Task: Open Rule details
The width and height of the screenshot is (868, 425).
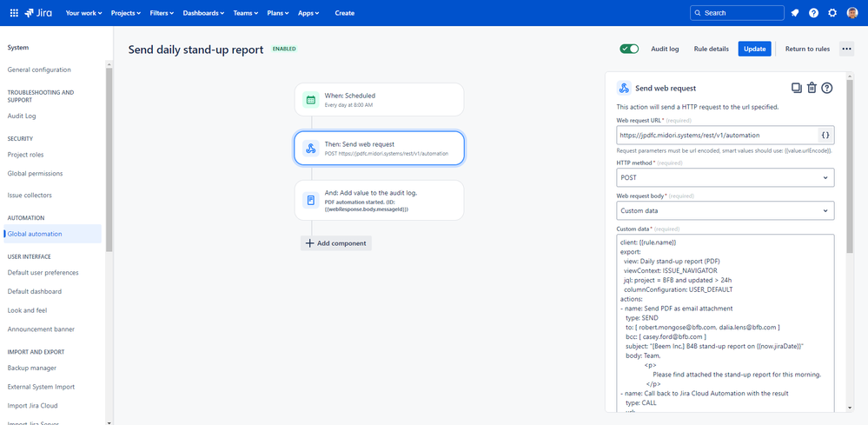Action: 712,49
